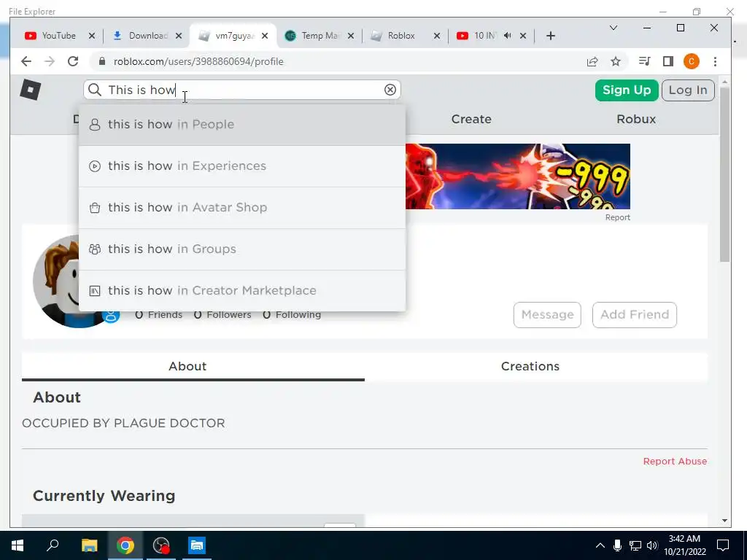Click the Roblox logo icon
Viewport: 747px width, 560px height.
coord(31,90)
